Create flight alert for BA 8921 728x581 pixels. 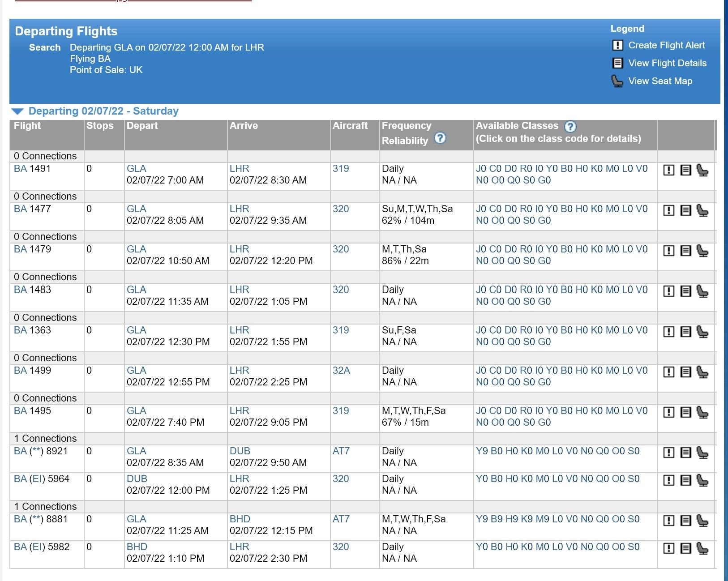[668, 453]
